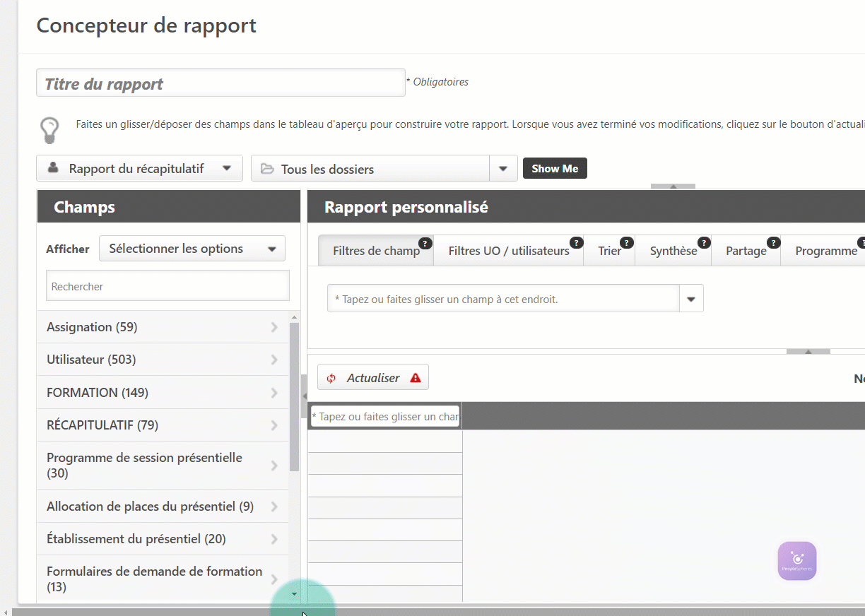Screen dimensions: 865x616
Task: Click the 'Rapport personnalisé' panel heading
Action: click(406, 207)
